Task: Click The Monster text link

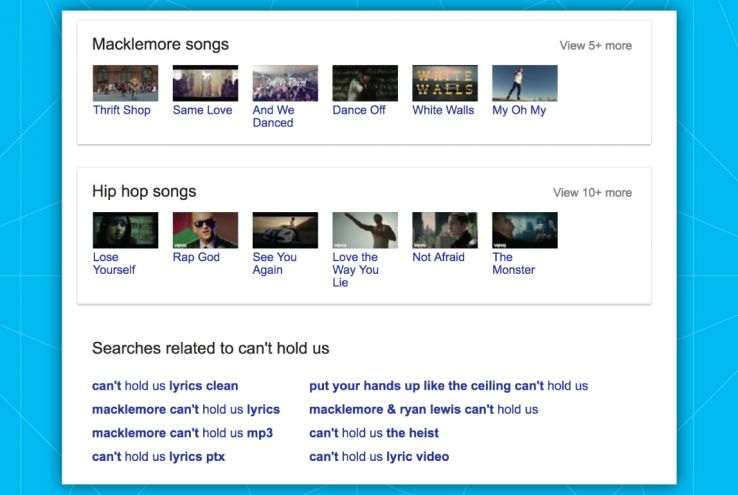Action: pyautogui.click(x=513, y=263)
